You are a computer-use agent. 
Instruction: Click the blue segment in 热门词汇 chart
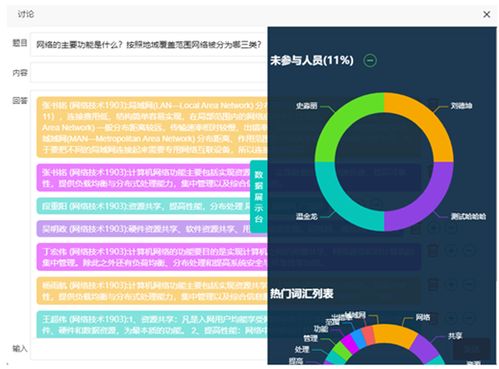click(x=359, y=339)
